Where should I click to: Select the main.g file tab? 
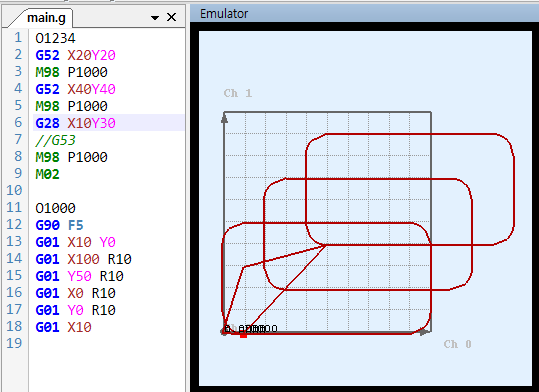point(46,18)
